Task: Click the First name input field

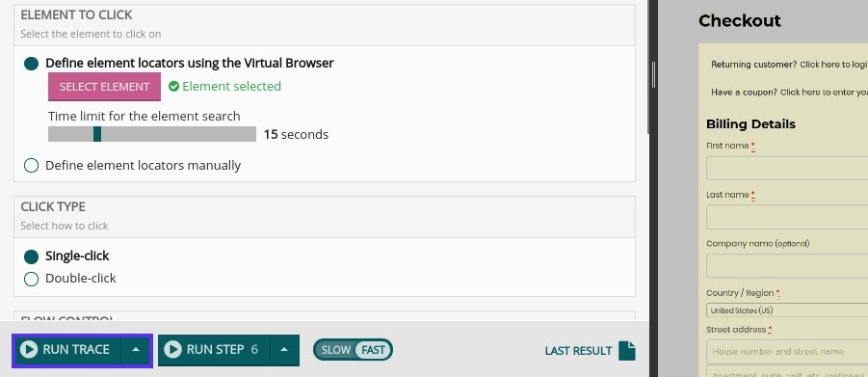Action: click(x=787, y=168)
